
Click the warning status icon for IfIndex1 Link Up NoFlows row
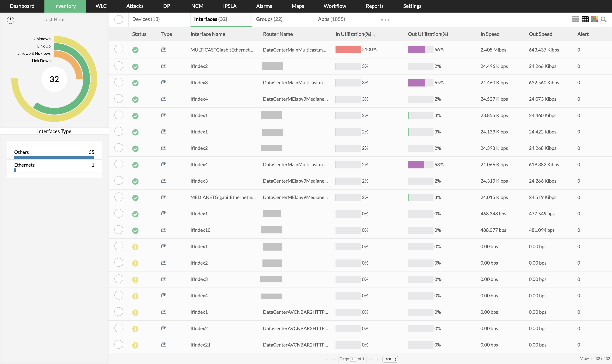click(135, 247)
